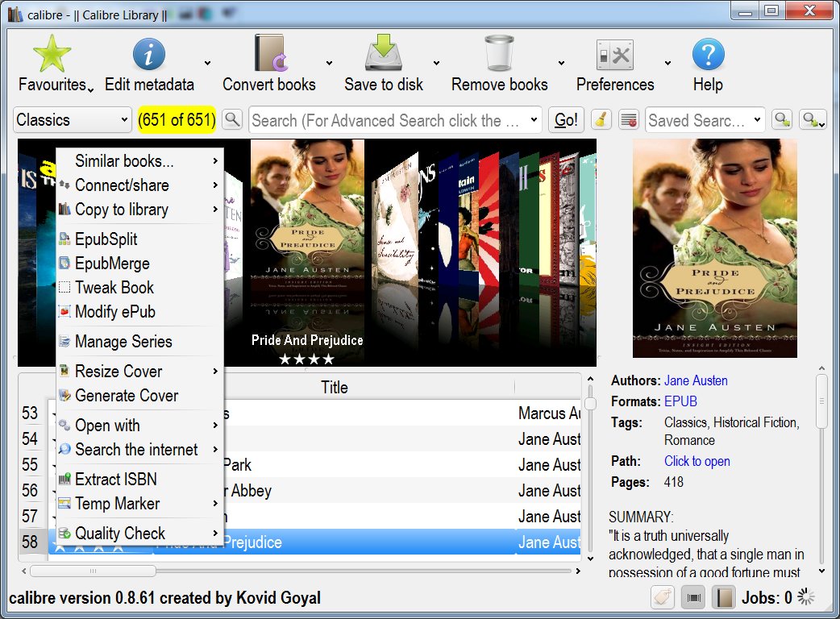Open the Help question mark icon

pyautogui.click(x=709, y=54)
